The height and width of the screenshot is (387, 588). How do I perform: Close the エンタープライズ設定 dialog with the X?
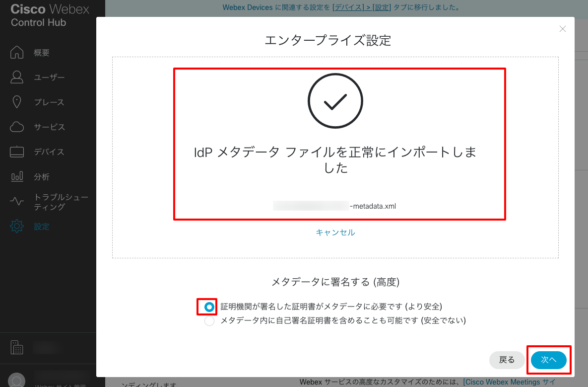point(562,29)
